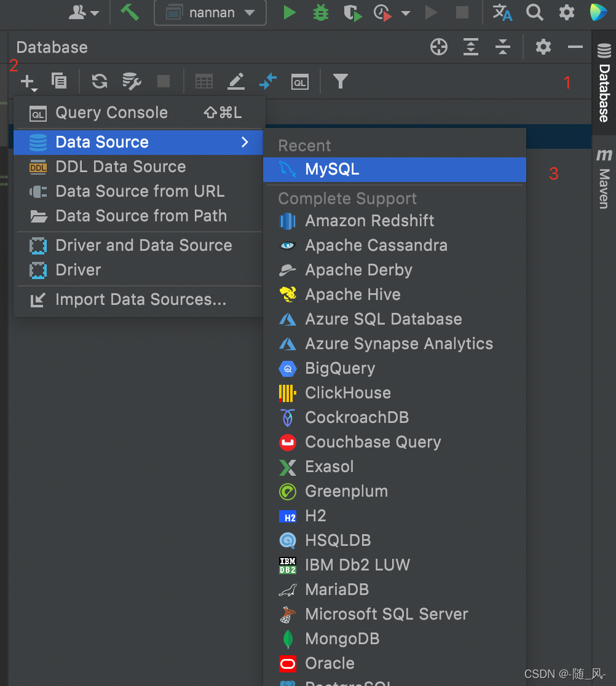Select IBM Db2 LUW
This screenshot has width=616, height=686.
pyautogui.click(x=394, y=565)
